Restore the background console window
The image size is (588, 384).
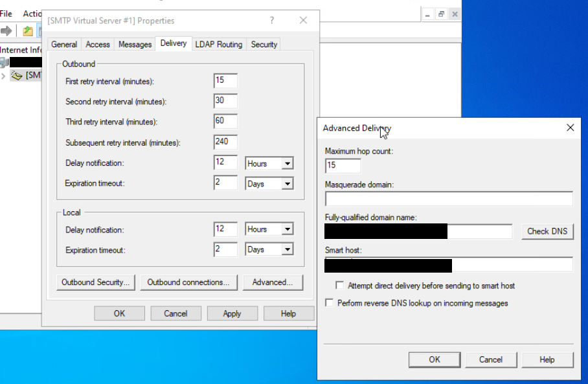[441, 14]
